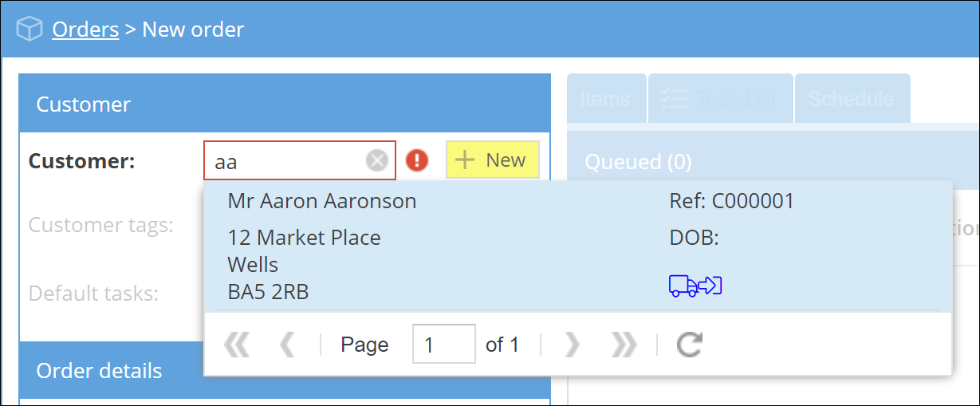The height and width of the screenshot is (406, 980).
Task: Go to first page of results
Action: click(237, 345)
